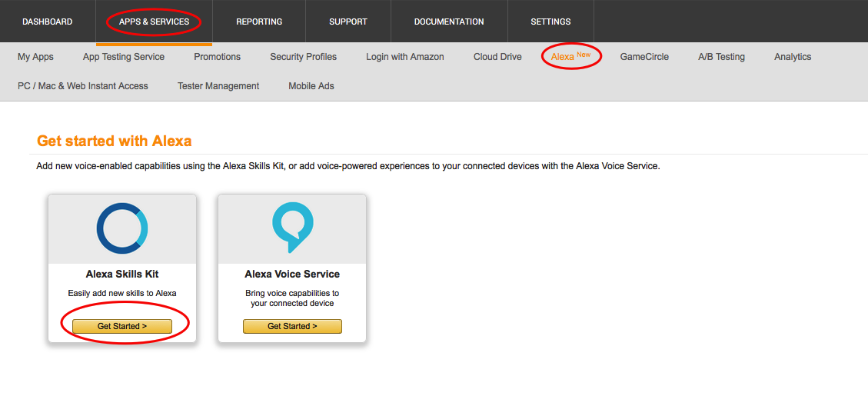The height and width of the screenshot is (396, 868).
Task: Select My Apps in the submenu
Action: pos(35,57)
